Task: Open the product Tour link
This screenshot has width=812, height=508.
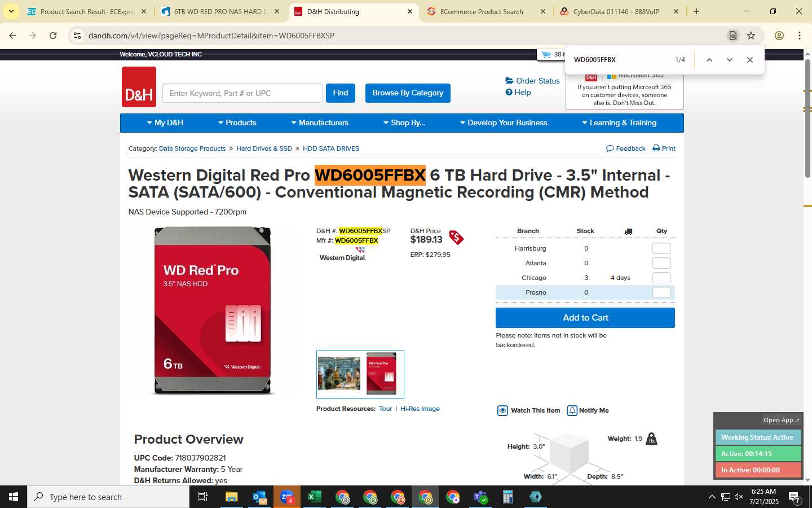Action: [x=385, y=409]
